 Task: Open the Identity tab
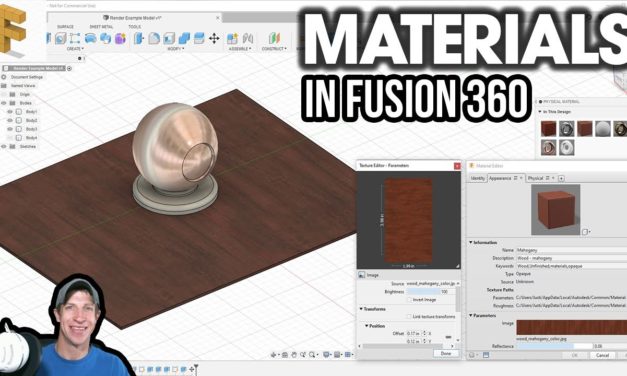click(477, 178)
